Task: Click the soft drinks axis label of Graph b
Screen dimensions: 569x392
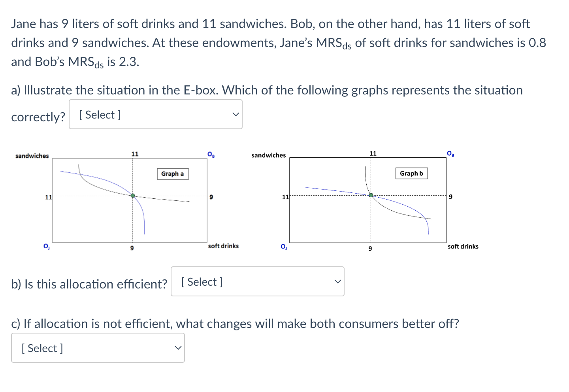Action: [463, 246]
